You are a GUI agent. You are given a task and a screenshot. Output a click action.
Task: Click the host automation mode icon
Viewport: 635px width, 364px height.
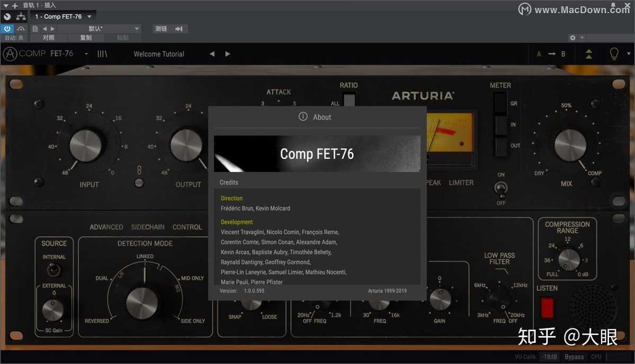click(21, 29)
